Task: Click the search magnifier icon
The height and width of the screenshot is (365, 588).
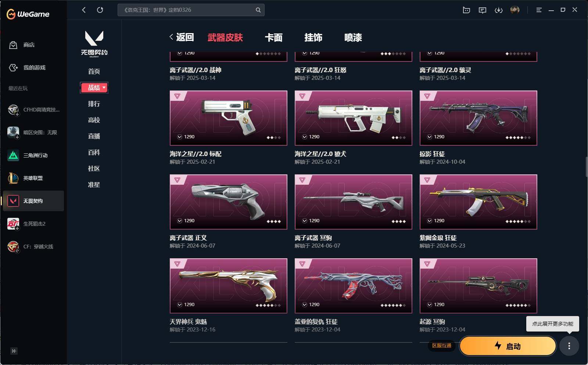Action: (x=258, y=10)
